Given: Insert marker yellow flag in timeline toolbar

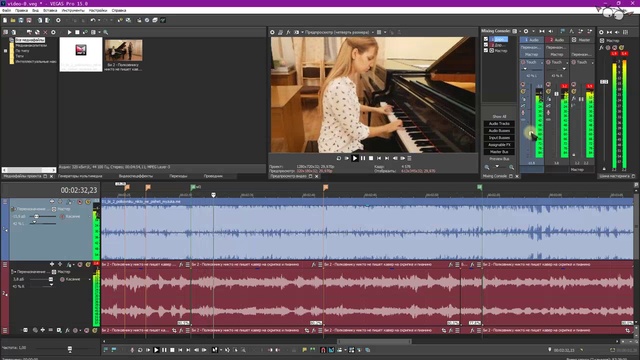Looking at the screenshot, I should pyautogui.click(x=304, y=350).
